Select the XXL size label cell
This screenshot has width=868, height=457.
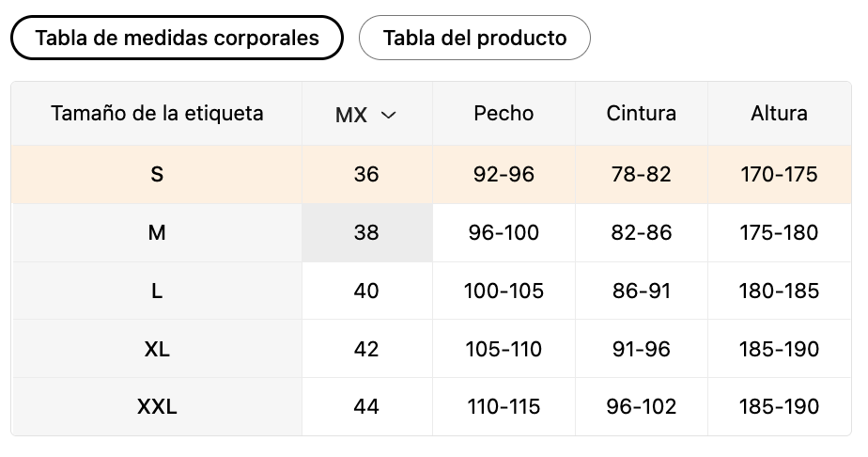(157, 406)
